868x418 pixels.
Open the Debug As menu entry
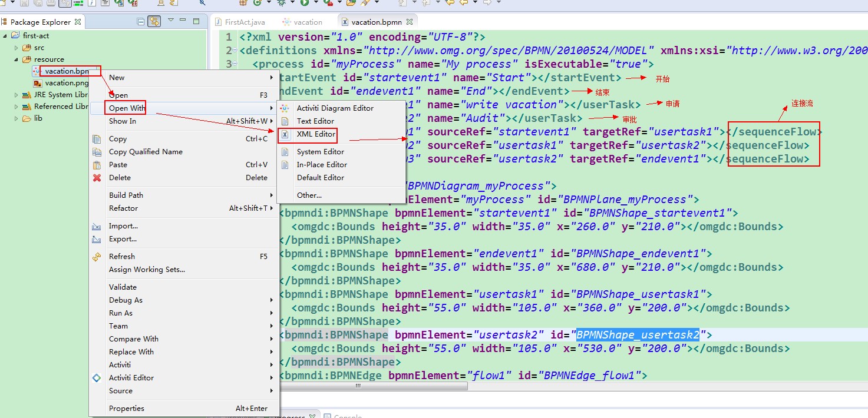pos(184,300)
